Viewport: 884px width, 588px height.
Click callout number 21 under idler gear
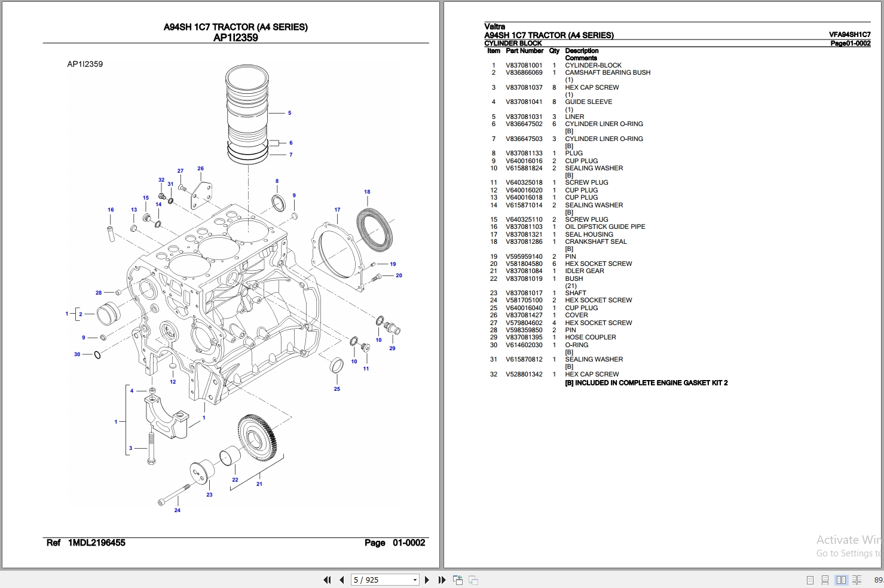coord(259,484)
